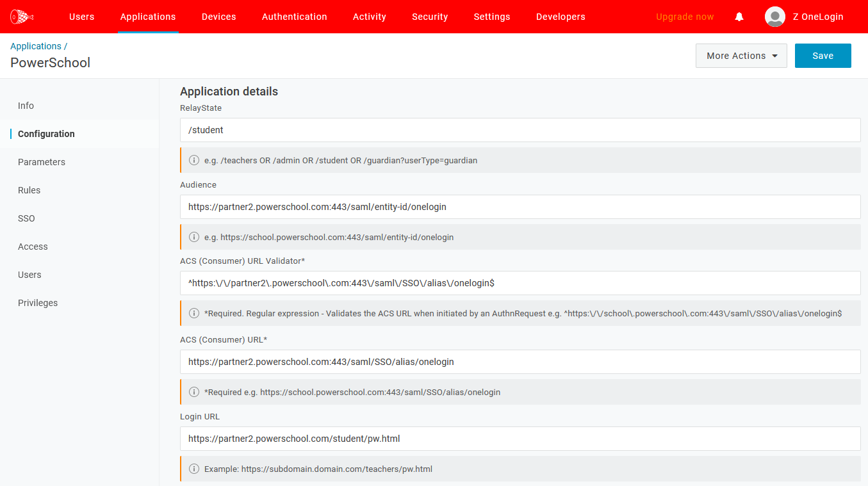Image resolution: width=868 pixels, height=486 pixels.
Task: Save the application configuration
Action: click(x=823, y=56)
